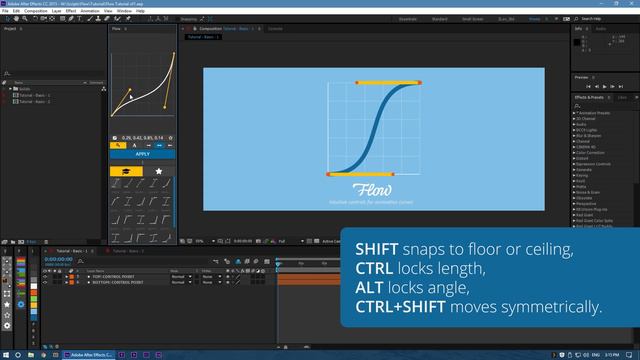Image resolution: width=640 pixels, height=360 pixels.
Task: Toggle Motion Blur enable switch in the timeline
Action: (256, 261)
